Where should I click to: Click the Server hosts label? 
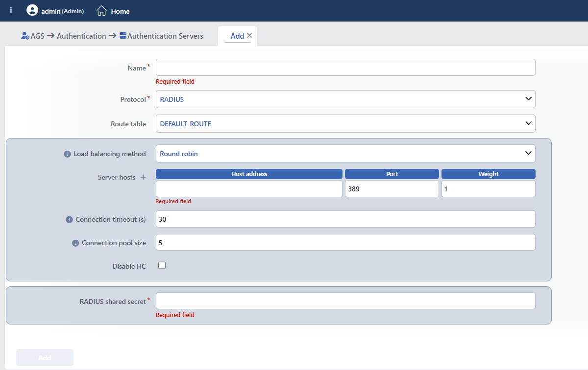click(x=117, y=177)
